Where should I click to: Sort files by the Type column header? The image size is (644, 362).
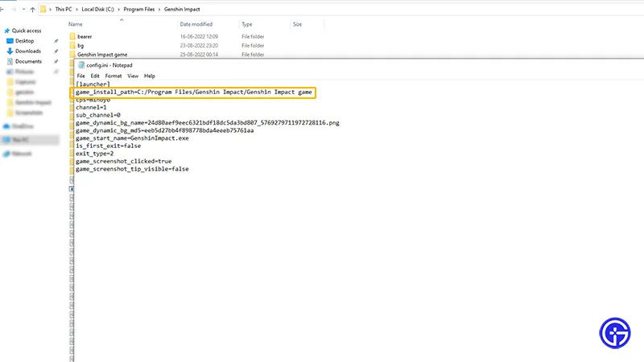pos(247,24)
